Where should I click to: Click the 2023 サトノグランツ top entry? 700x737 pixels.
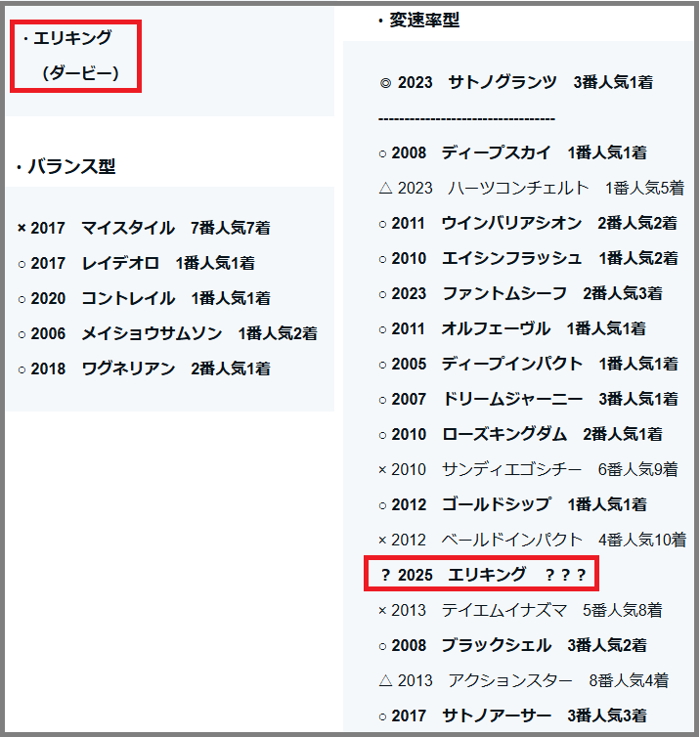(515, 83)
